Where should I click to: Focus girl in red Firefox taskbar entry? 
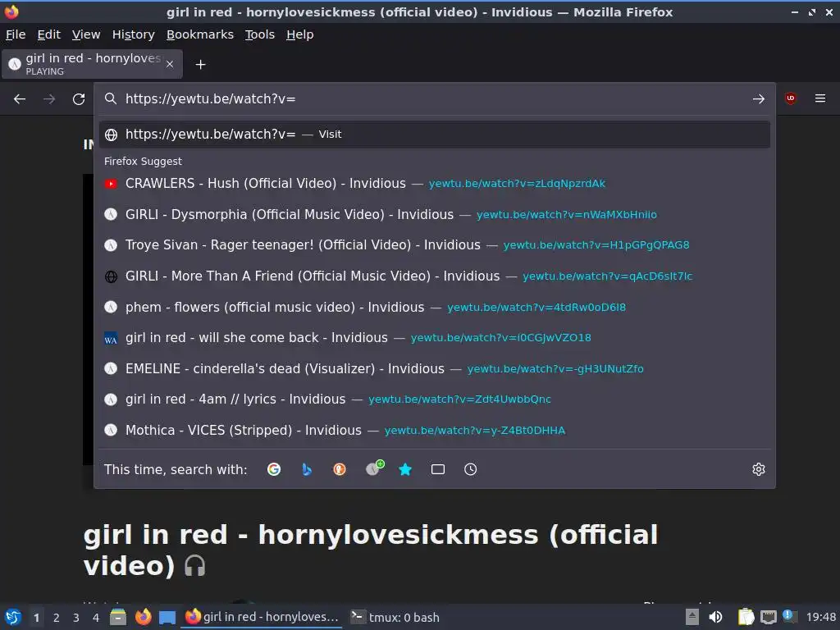click(262, 617)
